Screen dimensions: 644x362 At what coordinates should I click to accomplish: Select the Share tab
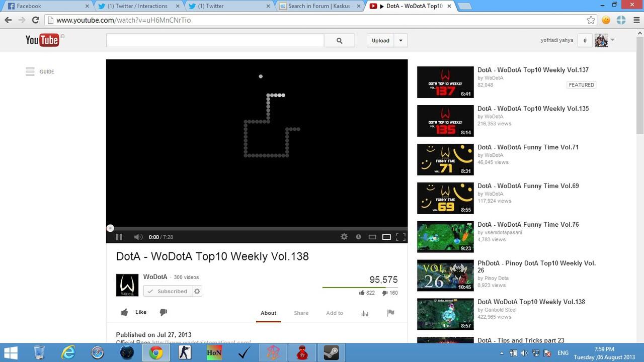301,313
